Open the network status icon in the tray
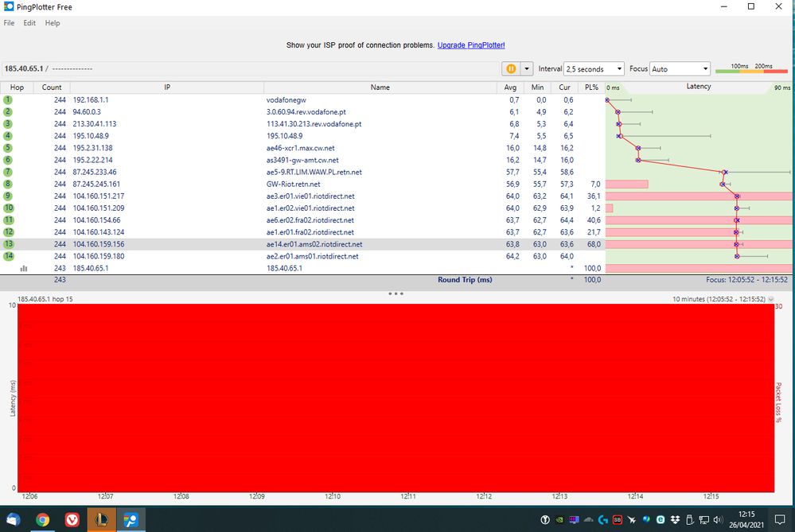 (x=704, y=520)
